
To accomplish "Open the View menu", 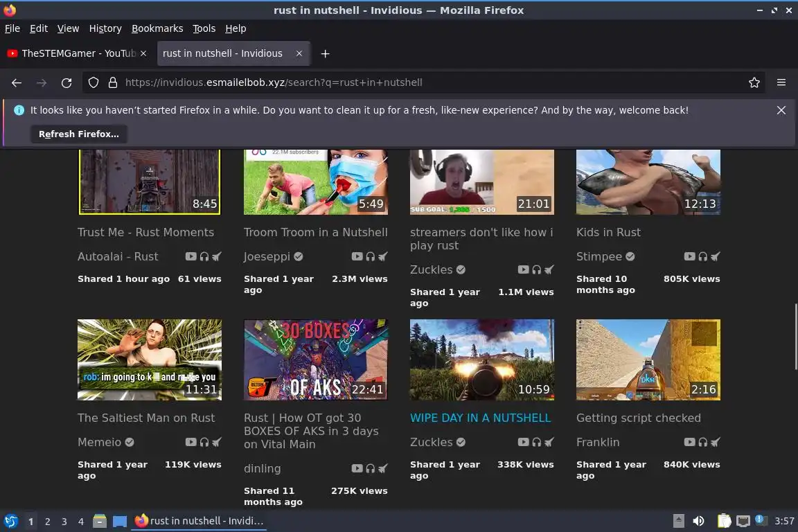I will coord(68,28).
